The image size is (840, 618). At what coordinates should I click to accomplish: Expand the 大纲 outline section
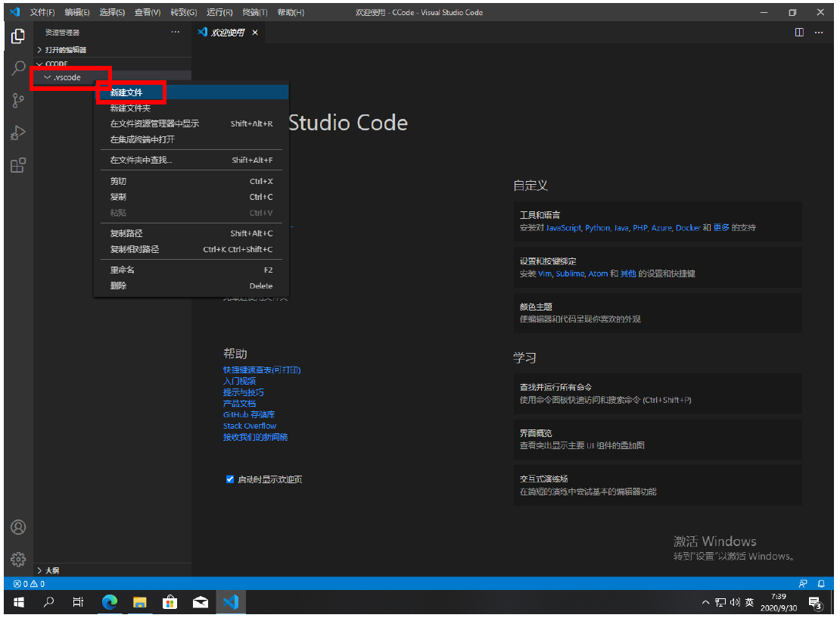52,570
